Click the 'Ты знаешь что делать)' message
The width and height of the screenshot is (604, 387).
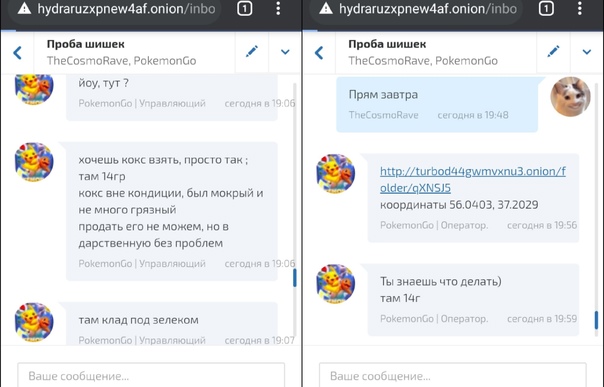point(441,281)
